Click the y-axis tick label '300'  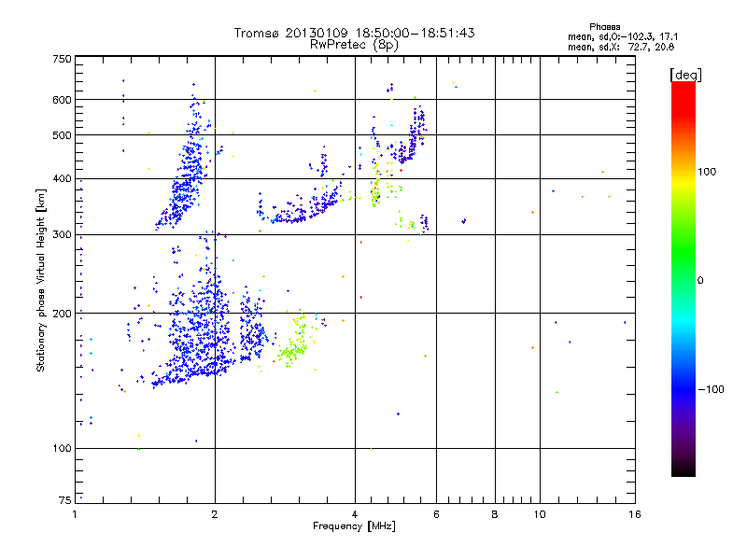62,235
